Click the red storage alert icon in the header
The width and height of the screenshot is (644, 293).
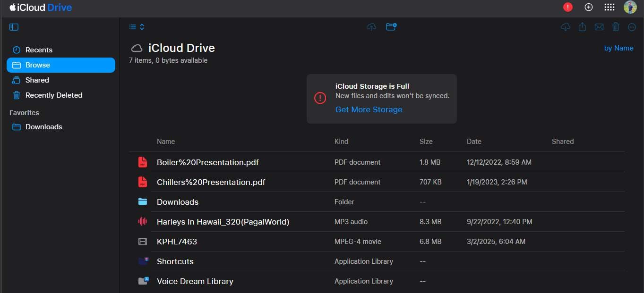point(568,7)
